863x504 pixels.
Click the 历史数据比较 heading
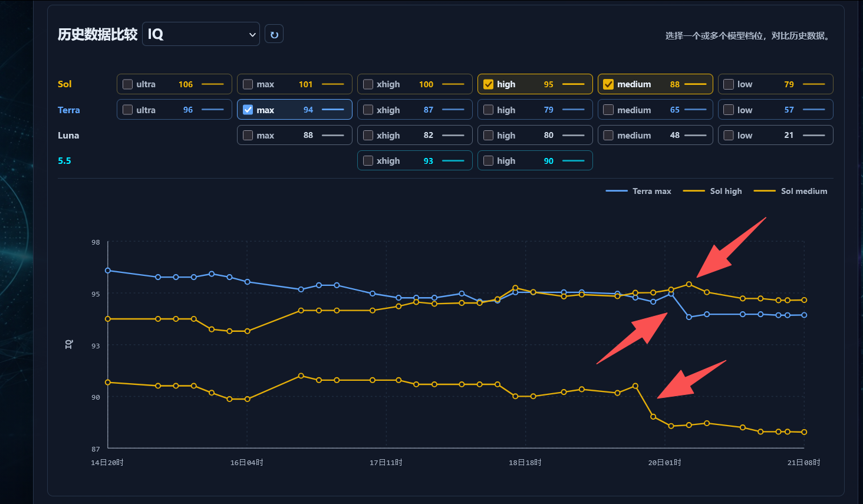coord(98,34)
